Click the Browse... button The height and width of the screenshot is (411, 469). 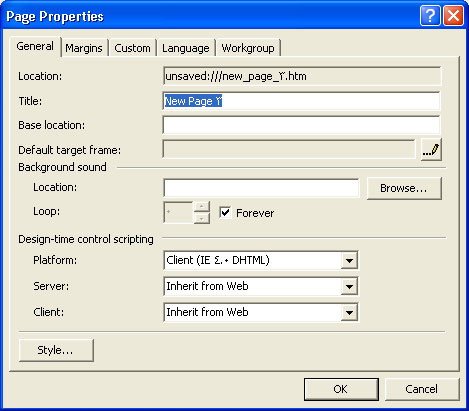[x=404, y=188]
